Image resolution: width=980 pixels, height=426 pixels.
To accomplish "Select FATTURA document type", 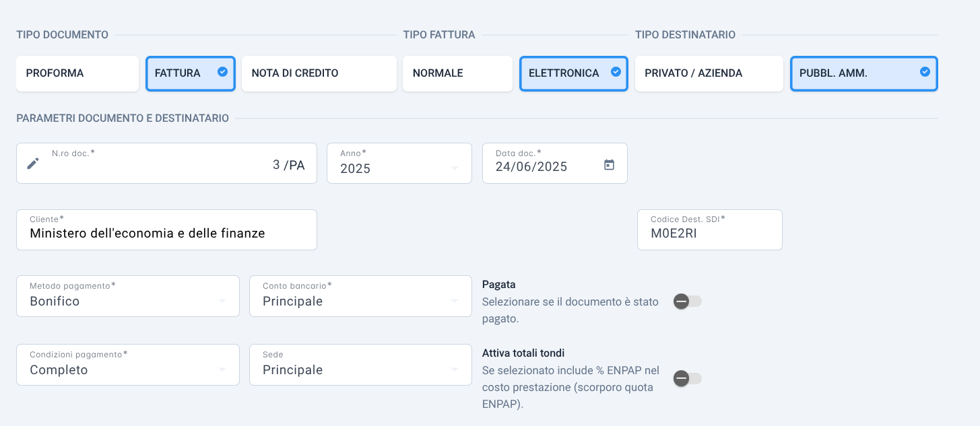I will point(191,73).
